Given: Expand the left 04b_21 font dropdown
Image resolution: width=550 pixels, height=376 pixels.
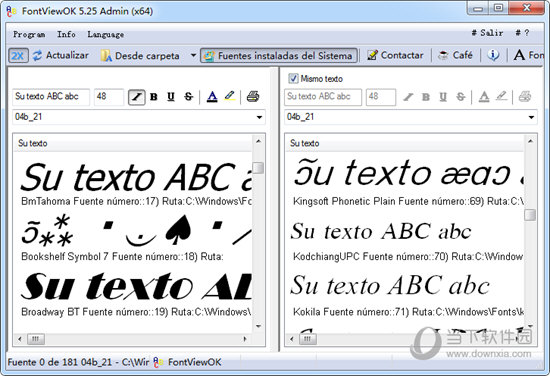Looking at the screenshot, I should tap(259, 117).
